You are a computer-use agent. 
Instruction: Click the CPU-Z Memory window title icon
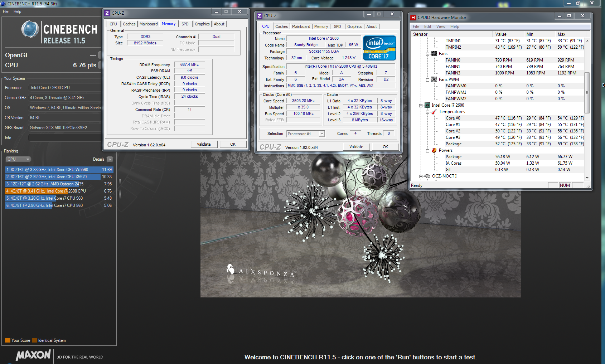pos(107,13)
